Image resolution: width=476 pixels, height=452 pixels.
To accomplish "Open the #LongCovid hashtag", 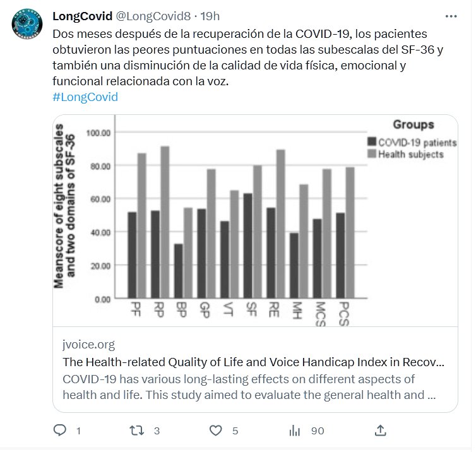I will click(85, 97).
